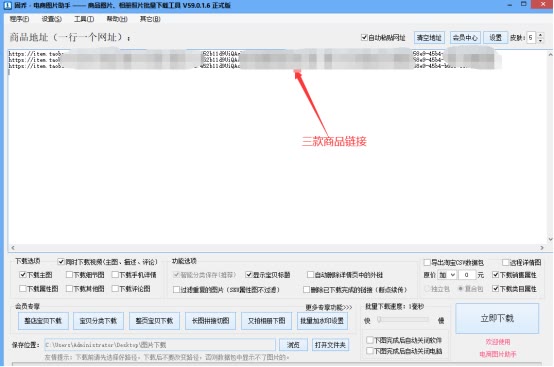Enable 下图完成后自动关闭电脑 checkbox
The image size is (554, 367).
[x=370, y=351]
